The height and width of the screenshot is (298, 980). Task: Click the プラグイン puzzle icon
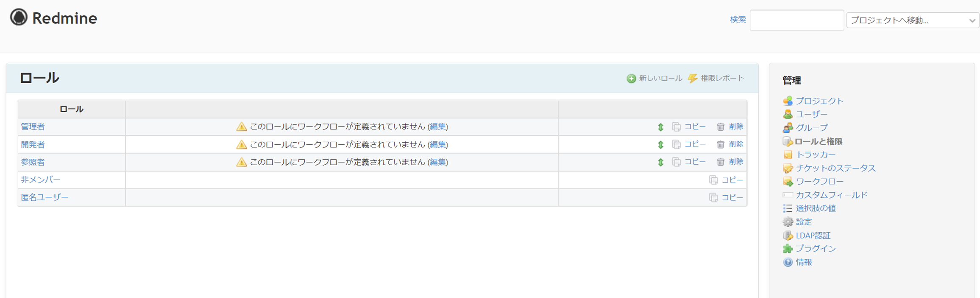(788, 249)
